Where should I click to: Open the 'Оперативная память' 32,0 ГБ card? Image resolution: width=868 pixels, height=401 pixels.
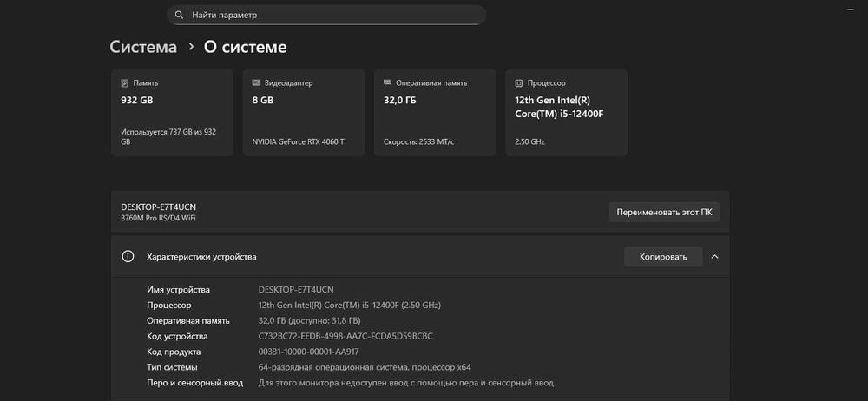[435, 113]
